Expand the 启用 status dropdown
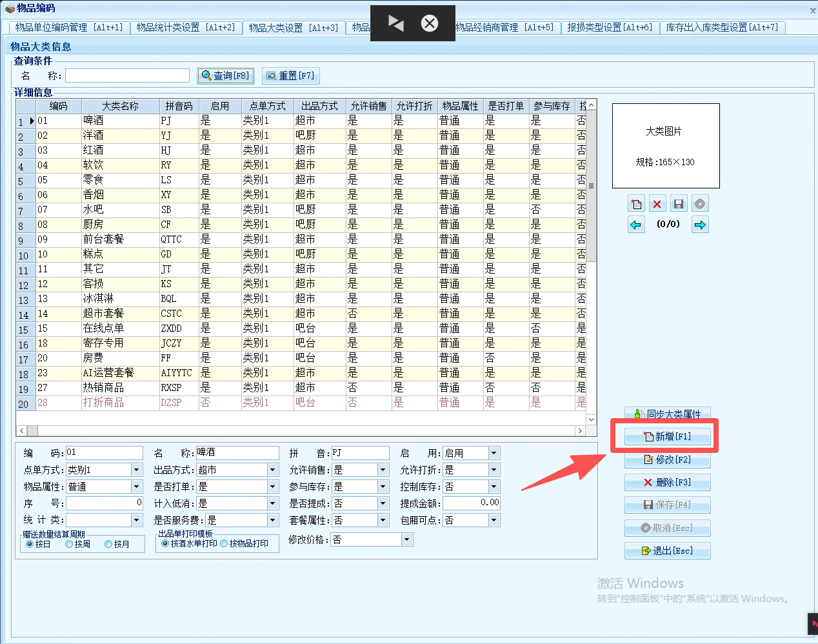This screenshot has height=644, width=818. [x=494, y=453]
